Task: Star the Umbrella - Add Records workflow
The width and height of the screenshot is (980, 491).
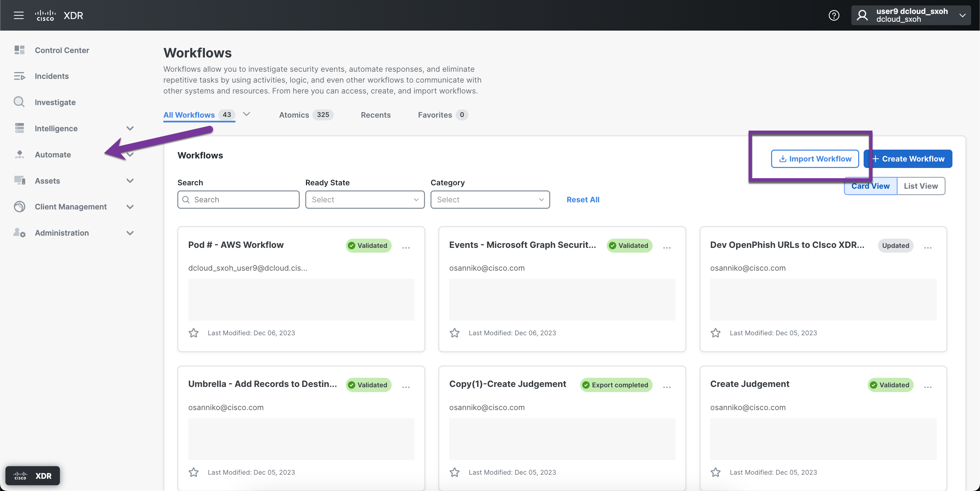Action: pyautogui.click(x=194, y=472)
